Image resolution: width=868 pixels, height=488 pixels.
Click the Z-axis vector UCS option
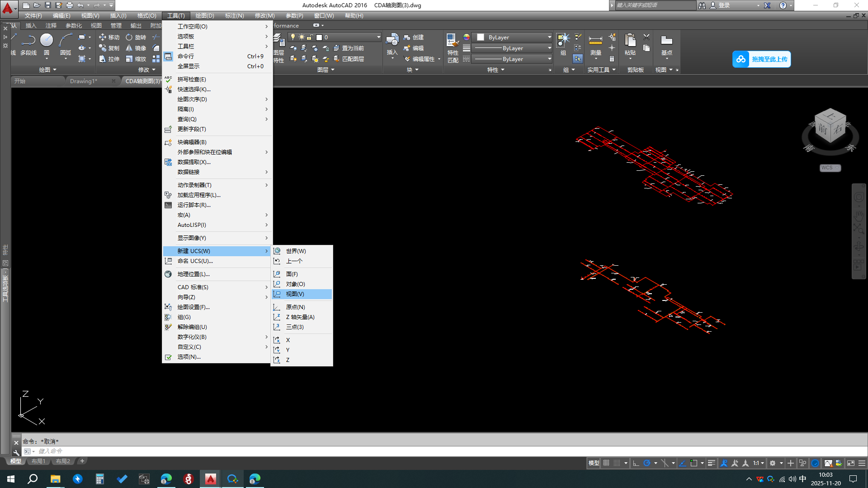(x=300, y=317)
